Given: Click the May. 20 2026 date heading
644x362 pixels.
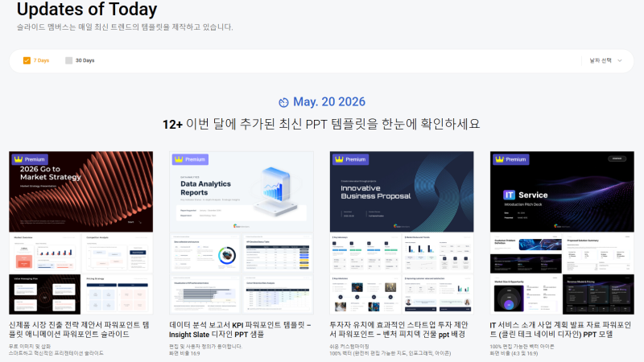Looking at the screenshot, I should [x=329, y=102].
